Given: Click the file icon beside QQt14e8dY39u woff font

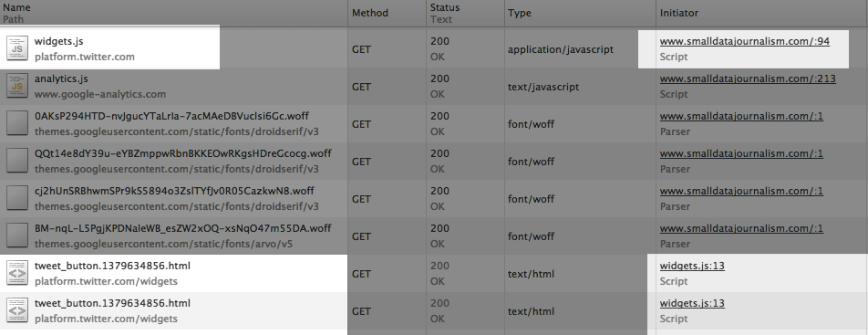Looking at the screenshot, I should 17,161.
